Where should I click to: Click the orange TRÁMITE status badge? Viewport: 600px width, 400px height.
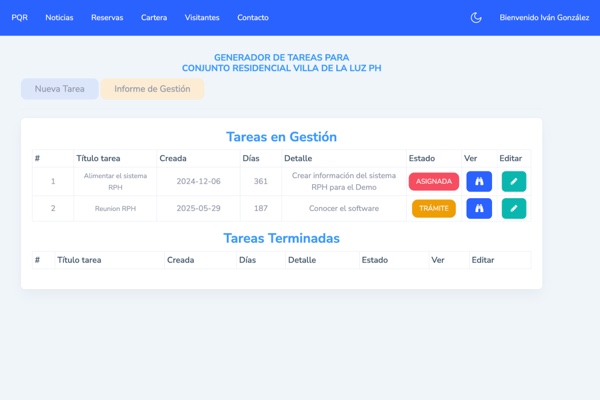click(x=433, y=209)
